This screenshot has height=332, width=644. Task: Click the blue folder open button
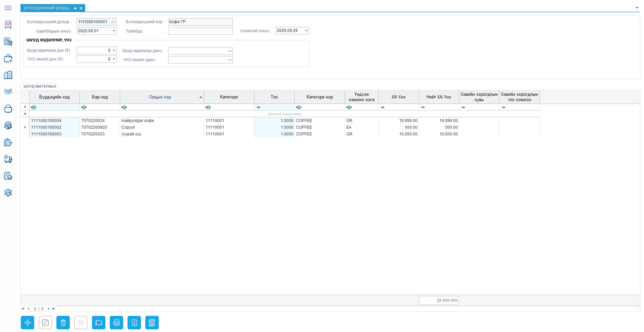coord(99,323)
